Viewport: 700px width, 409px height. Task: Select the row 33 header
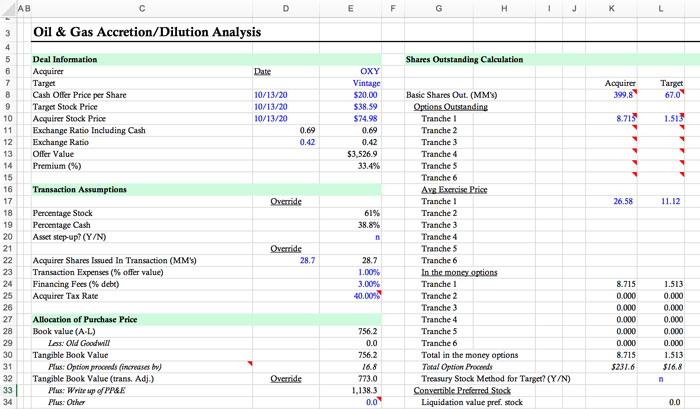(8, 390)
